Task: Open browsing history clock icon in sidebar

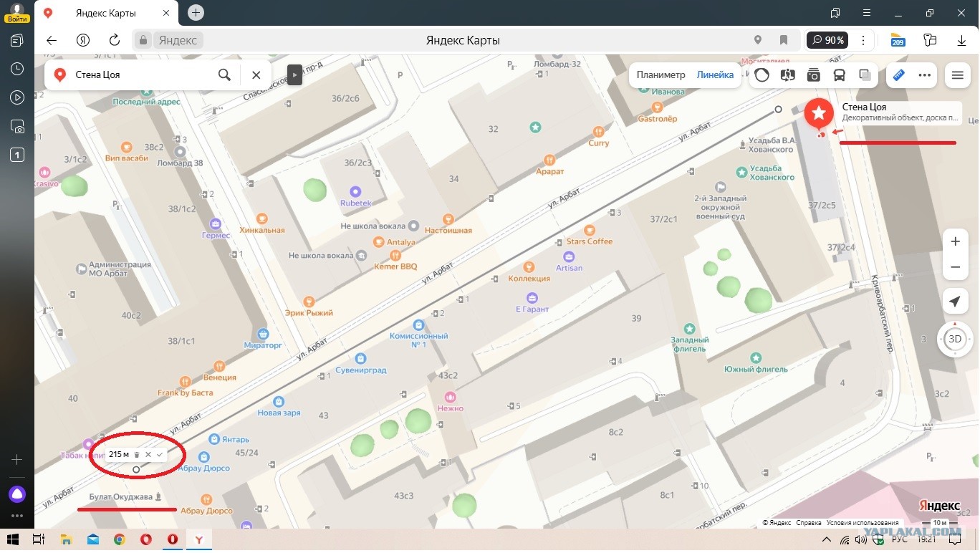Action: click(17, 69)
